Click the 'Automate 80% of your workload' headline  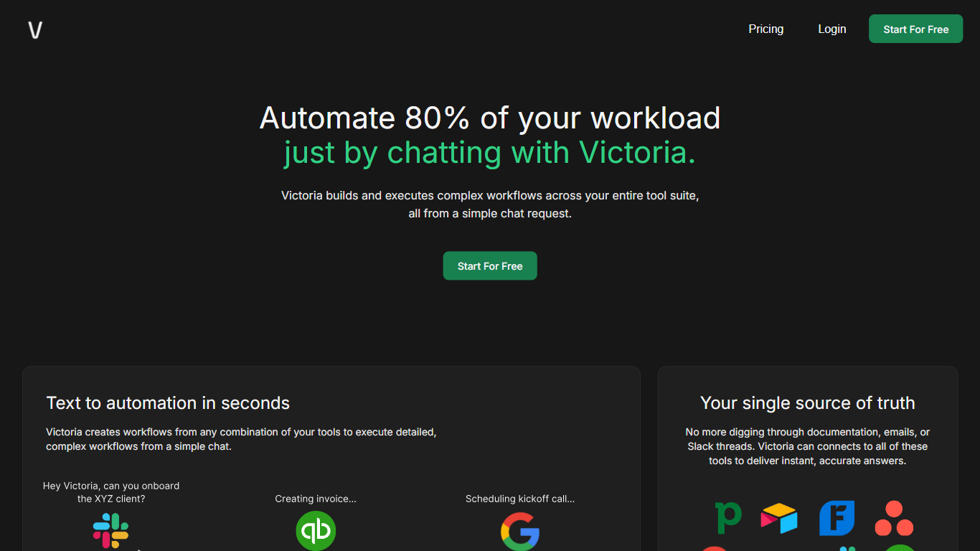tap(490, 118)
